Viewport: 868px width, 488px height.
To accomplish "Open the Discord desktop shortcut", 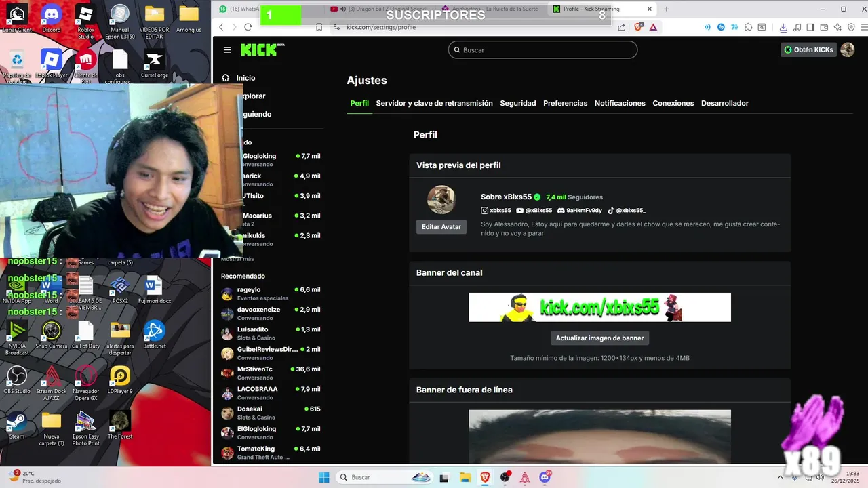I will (52, 19).
